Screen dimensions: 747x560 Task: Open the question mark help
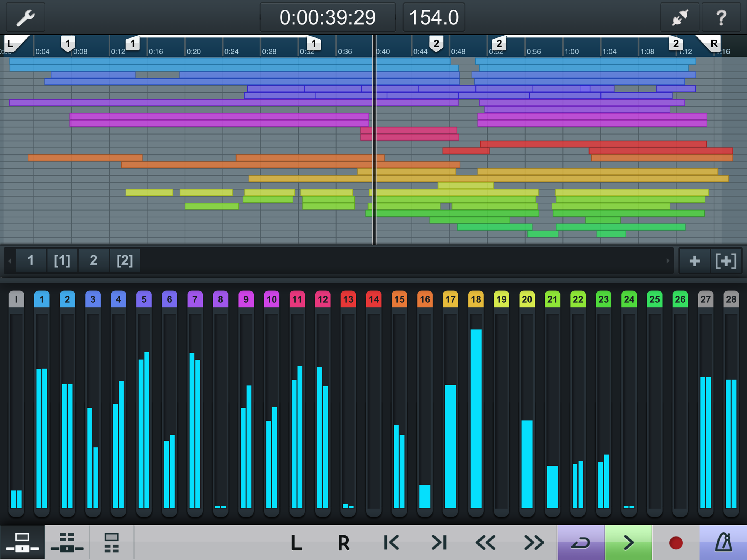[721, 17]
